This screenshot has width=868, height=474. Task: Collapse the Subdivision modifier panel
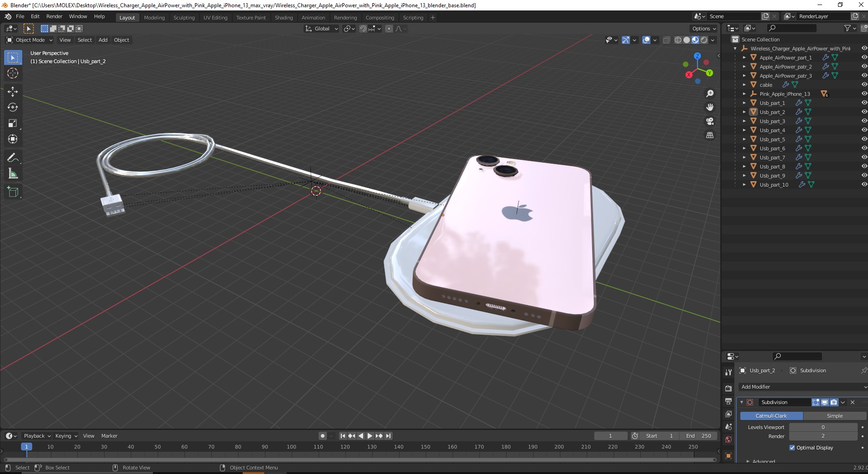pos(742,402)
